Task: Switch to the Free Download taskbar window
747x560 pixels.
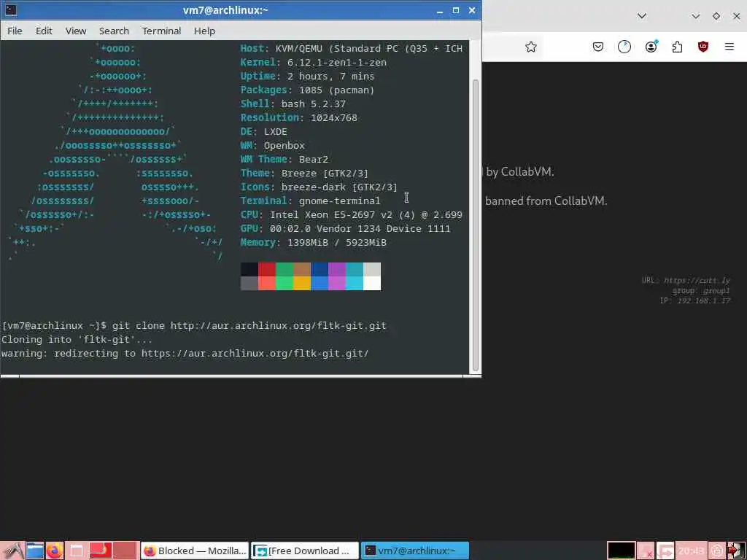Action: [304, 551]
